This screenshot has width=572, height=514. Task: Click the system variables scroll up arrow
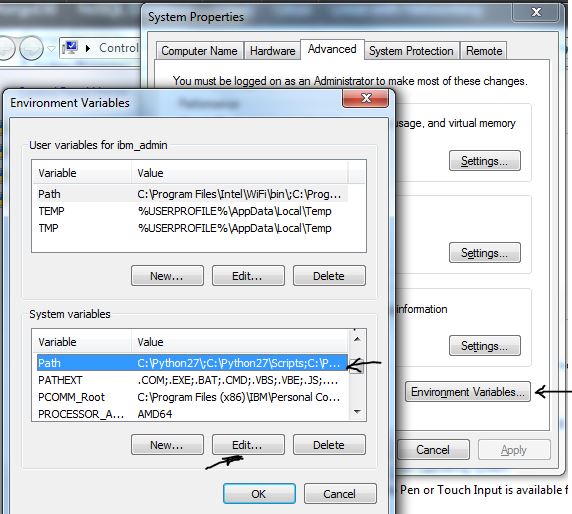coord(357,339)
